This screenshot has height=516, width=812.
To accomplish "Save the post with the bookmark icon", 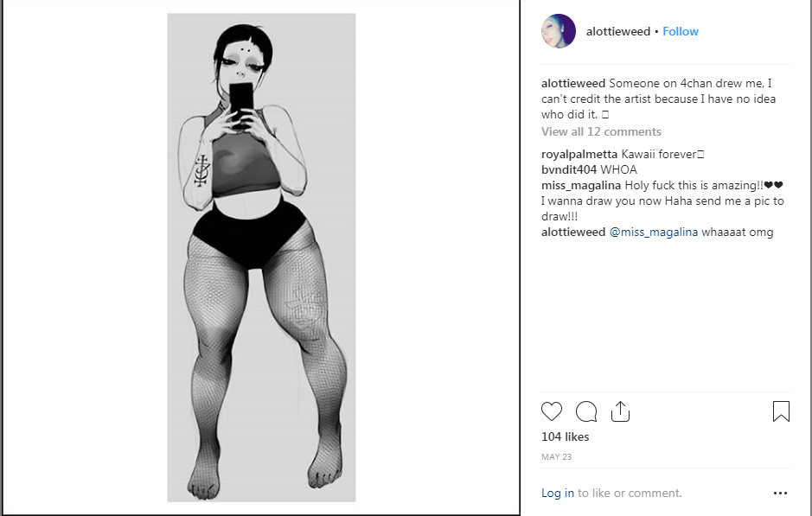I will (x=781, y=411).
